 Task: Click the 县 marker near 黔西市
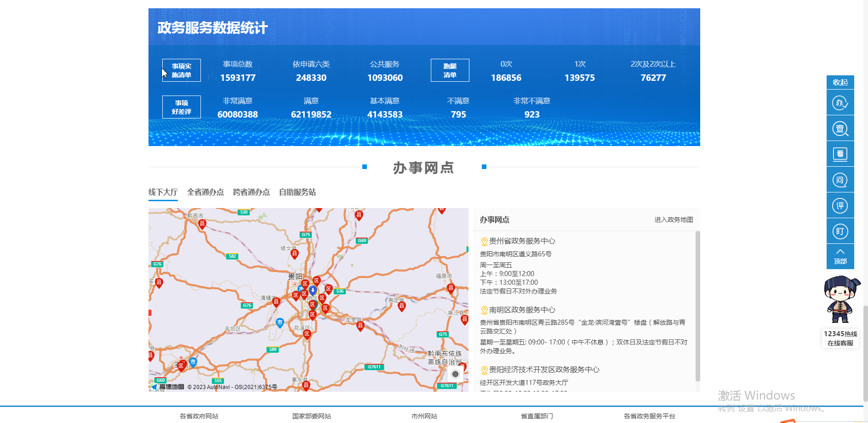(202, 224)
